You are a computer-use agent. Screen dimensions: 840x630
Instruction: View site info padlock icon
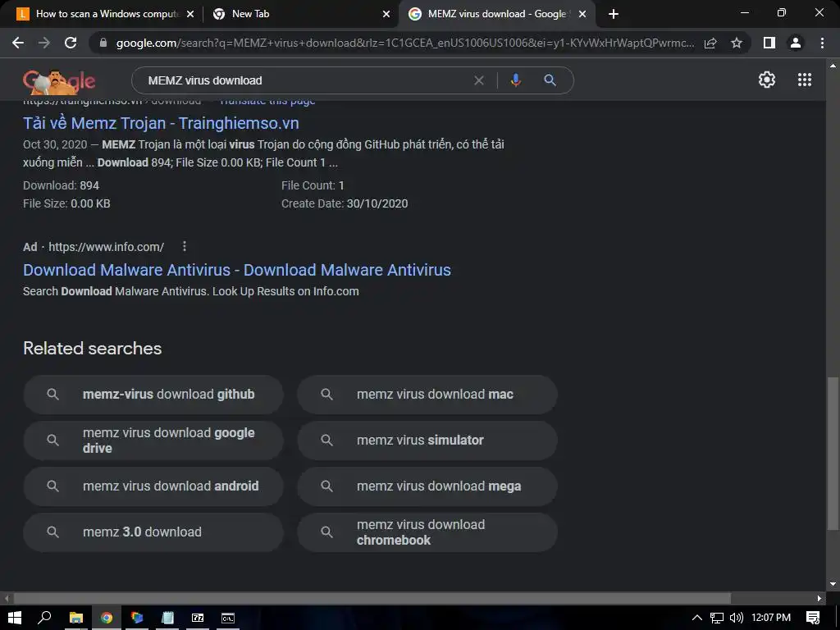click(103, 43)
